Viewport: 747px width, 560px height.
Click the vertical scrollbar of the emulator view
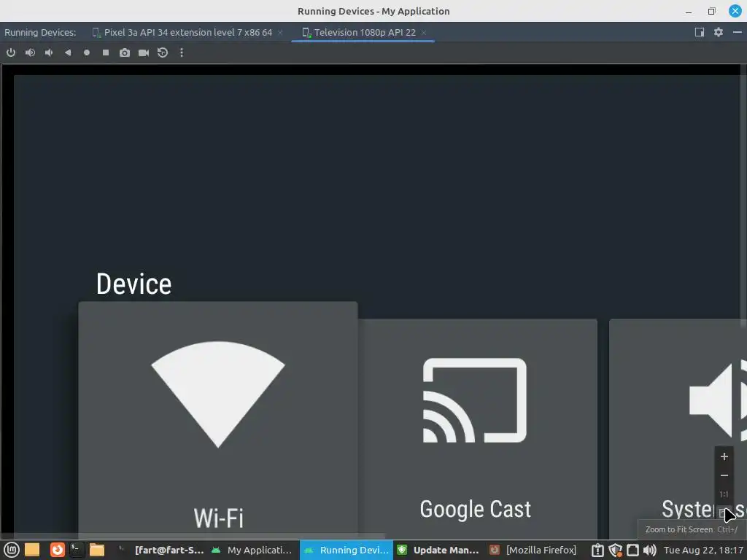coord(743,195)
